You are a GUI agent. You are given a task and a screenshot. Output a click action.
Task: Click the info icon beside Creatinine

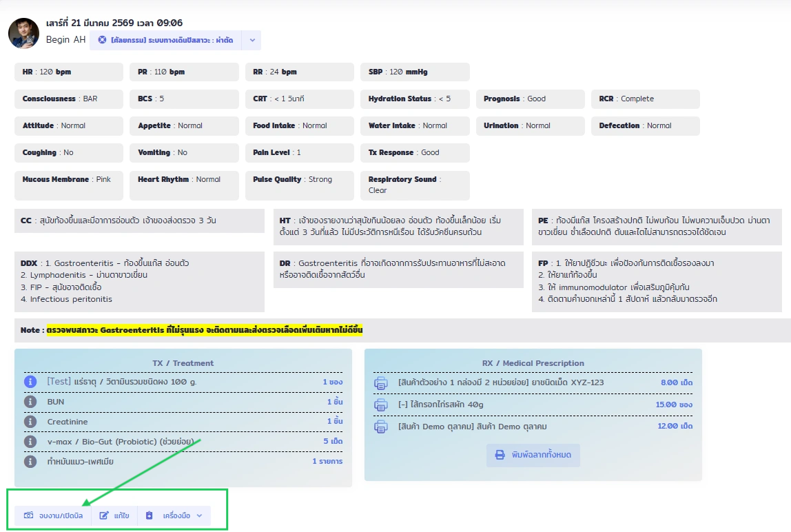[x=30, y=422]
